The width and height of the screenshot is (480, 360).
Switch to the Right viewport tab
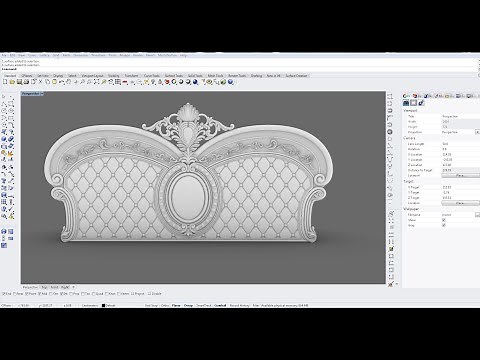point(65,287)
